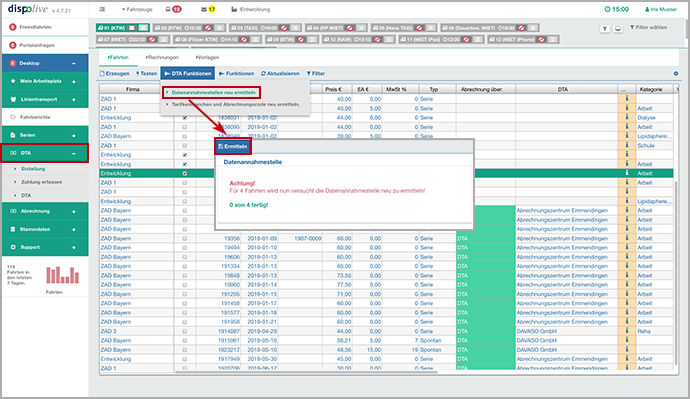Open Fremdfahrten in sidebar
The width and height of the screenshot is (690, 399).
coord(45,27)
